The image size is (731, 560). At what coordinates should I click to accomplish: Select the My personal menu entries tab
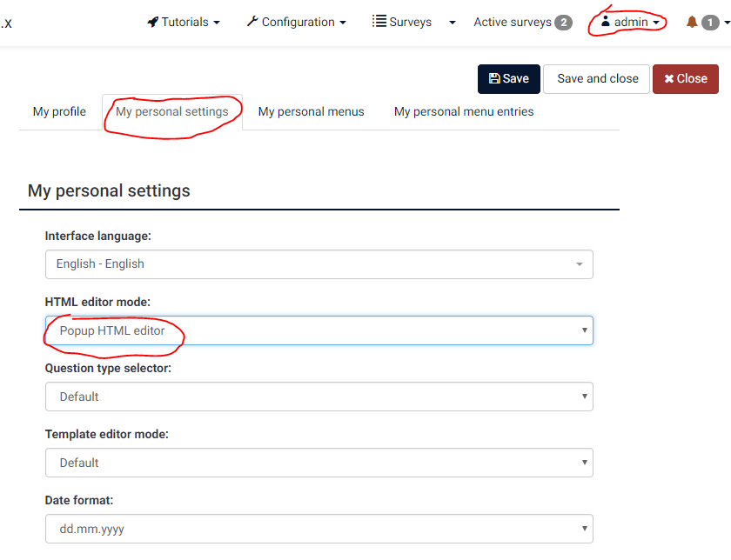464,111
